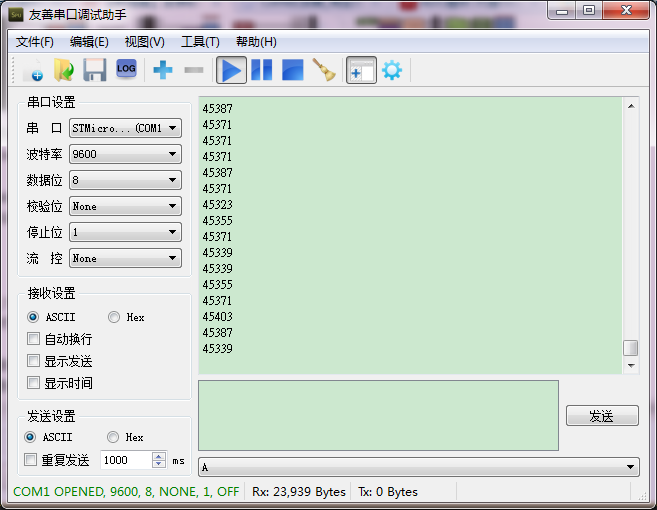Open the LOG file icon
Image resolution: width=657 pixels, height=510 pixels.
pyautogui.click(x=126, y=70)
